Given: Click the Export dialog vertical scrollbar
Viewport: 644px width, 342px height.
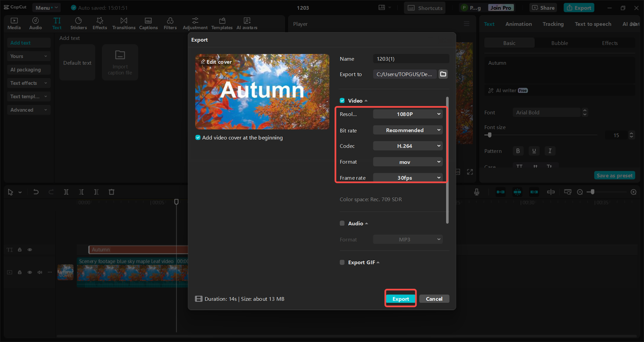Looking at the screenshot, I should tap(447, 160).
